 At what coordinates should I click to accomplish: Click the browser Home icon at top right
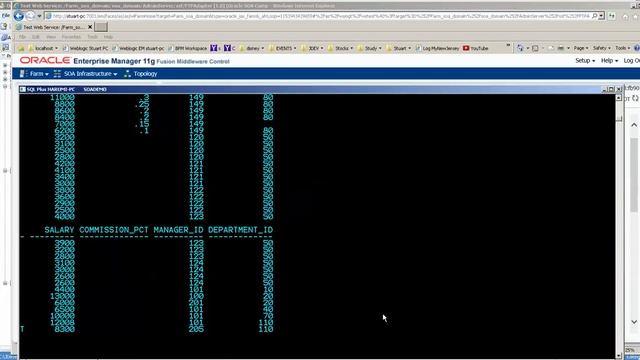625,16
